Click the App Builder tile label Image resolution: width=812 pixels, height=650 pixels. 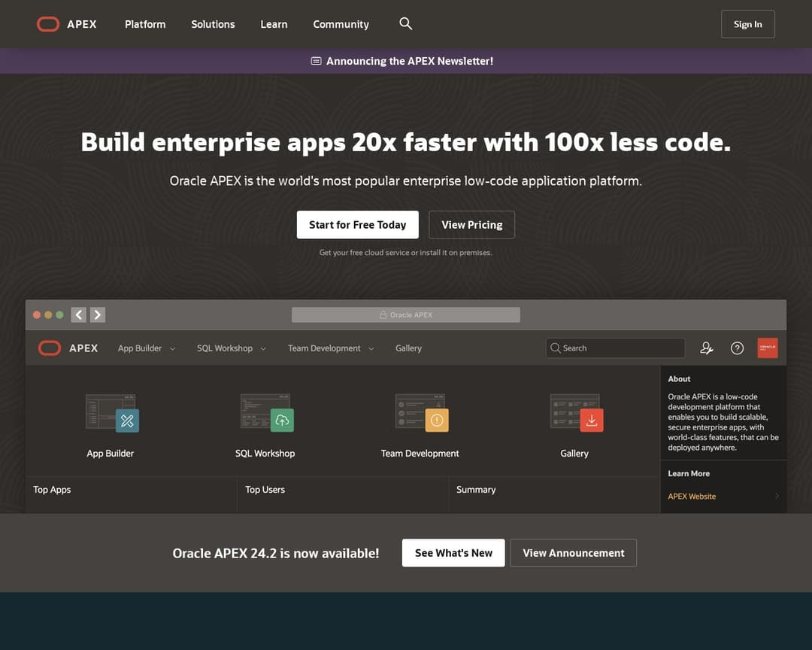point(111,454)
